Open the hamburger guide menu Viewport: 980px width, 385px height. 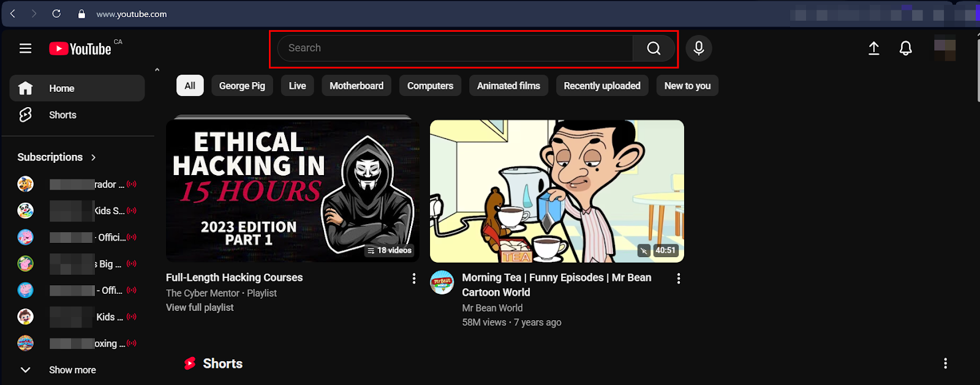click(x=25, y=48)
